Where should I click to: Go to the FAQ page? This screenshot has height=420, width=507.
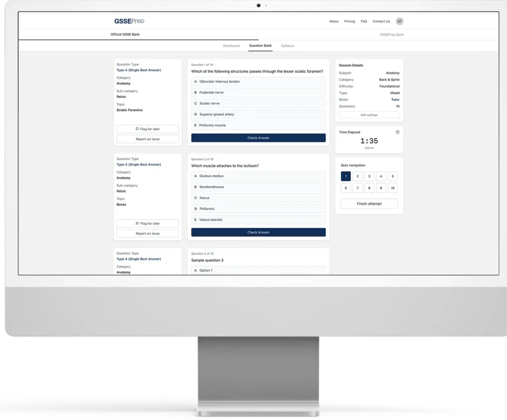pyautogui.click(x=363, y=21)
